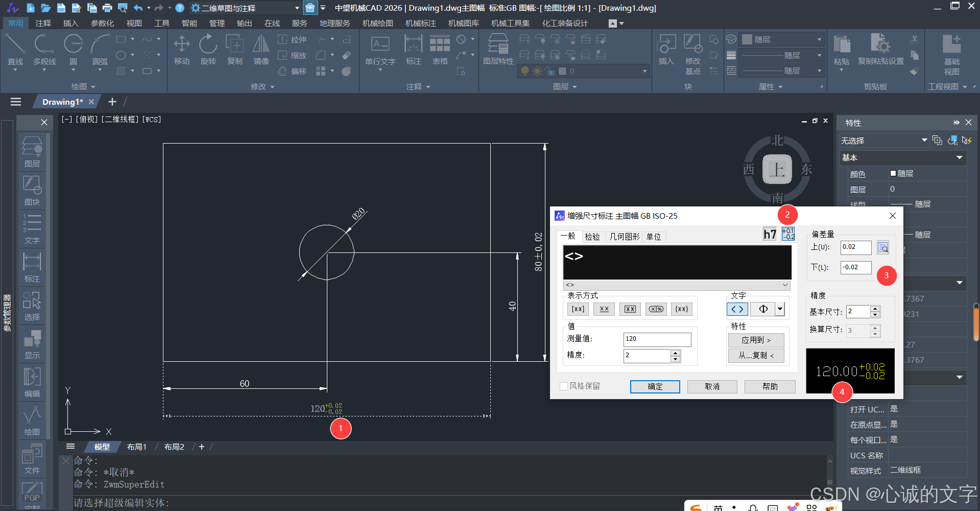
Task: Switch to the 参数化 ribbon tab
Action: 103,24
